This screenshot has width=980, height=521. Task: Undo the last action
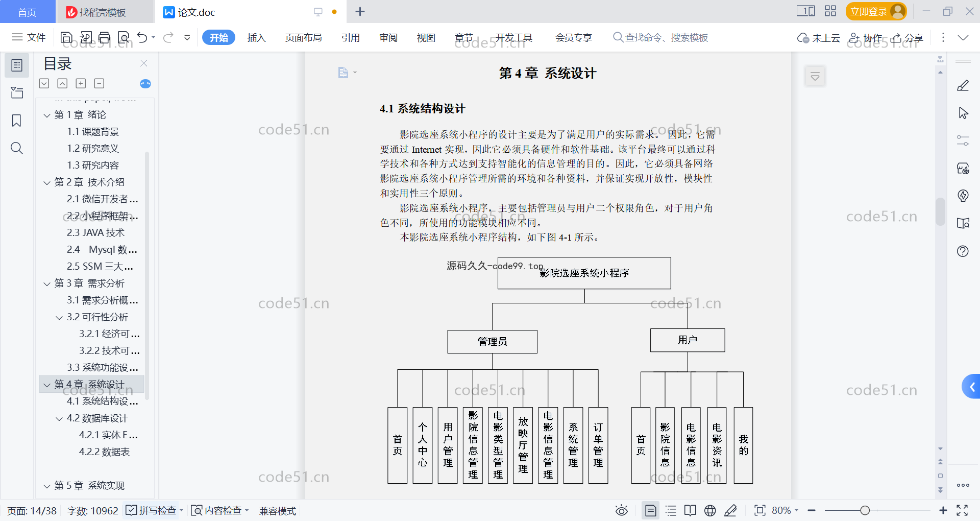pos(142,37)
